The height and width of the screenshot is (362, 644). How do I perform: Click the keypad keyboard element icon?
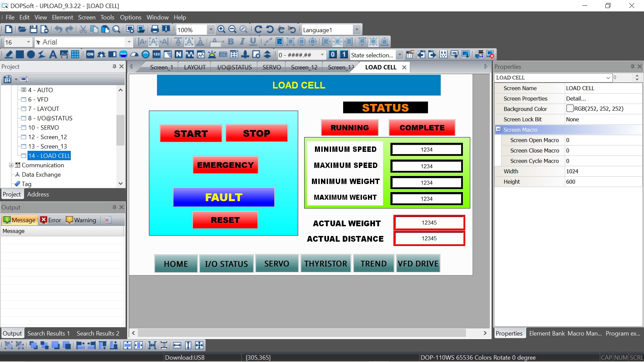tap(223, 55)
